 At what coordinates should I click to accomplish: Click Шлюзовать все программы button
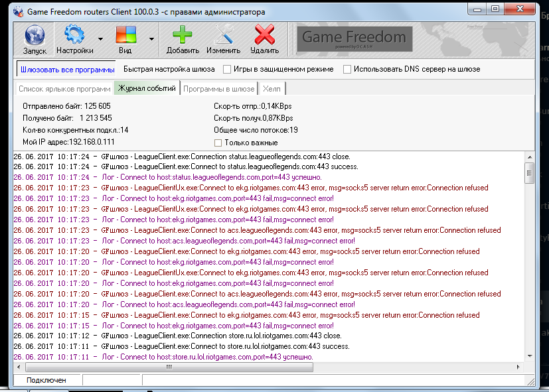(x=67, y=69)
